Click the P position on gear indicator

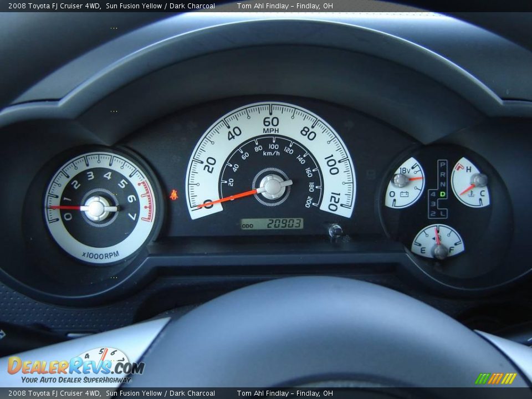click(x=442, y=165)
